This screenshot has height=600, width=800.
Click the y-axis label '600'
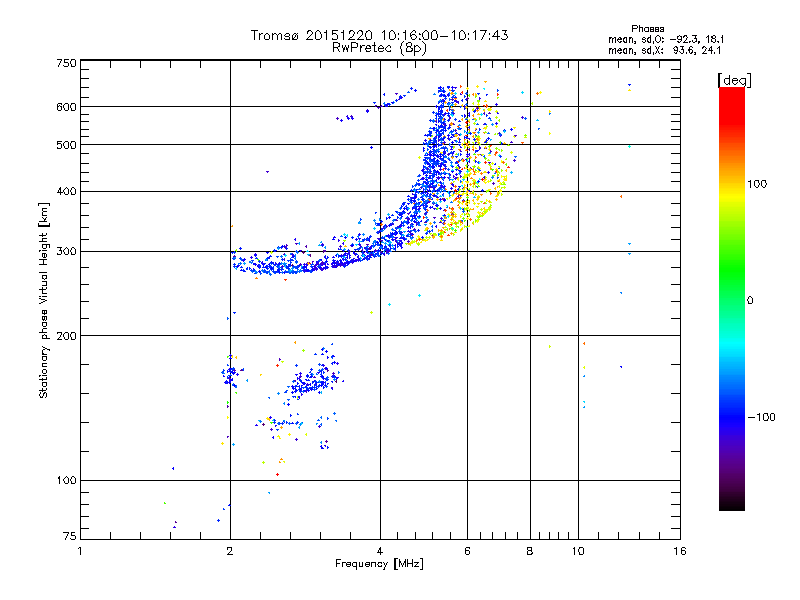(x=66, y=107)
